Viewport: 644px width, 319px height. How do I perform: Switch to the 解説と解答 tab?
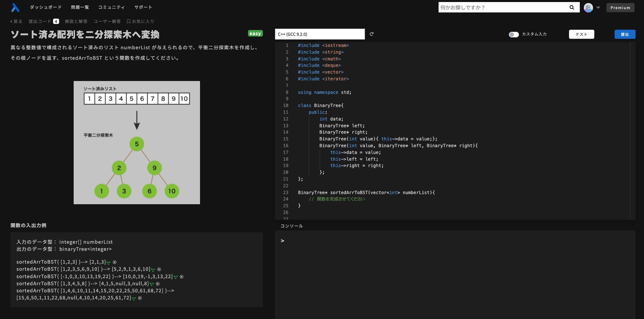click(x=76, y=21)
